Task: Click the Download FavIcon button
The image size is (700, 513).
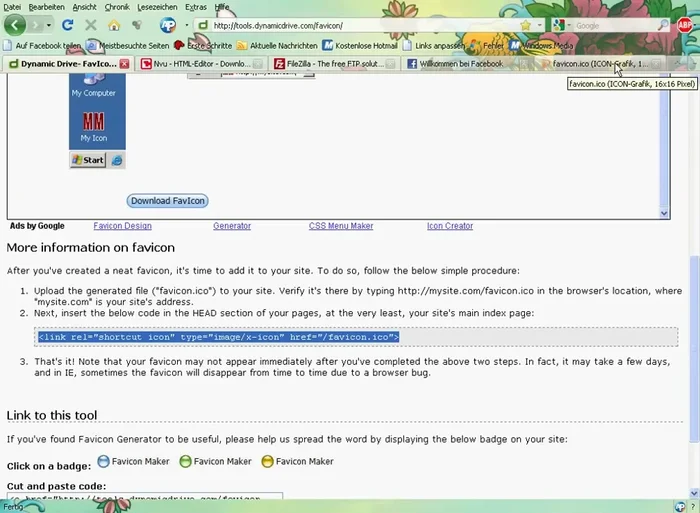Action: [168, 201]
